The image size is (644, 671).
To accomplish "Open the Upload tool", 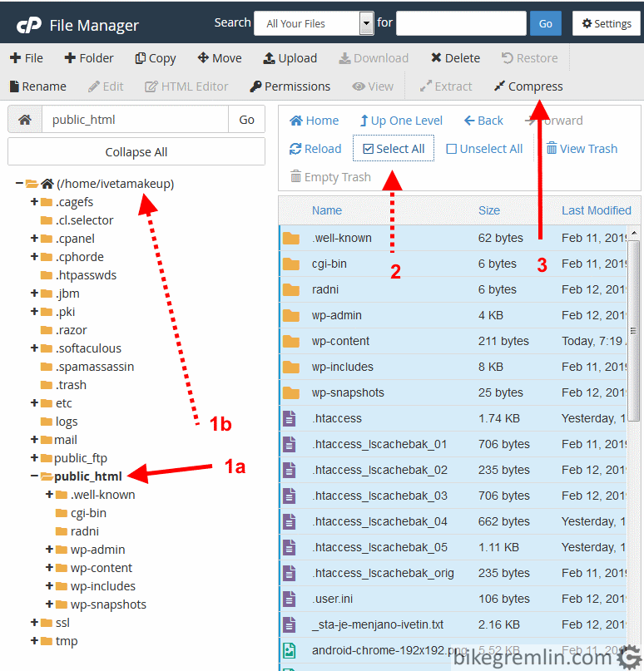I will (x=290, y=58).
